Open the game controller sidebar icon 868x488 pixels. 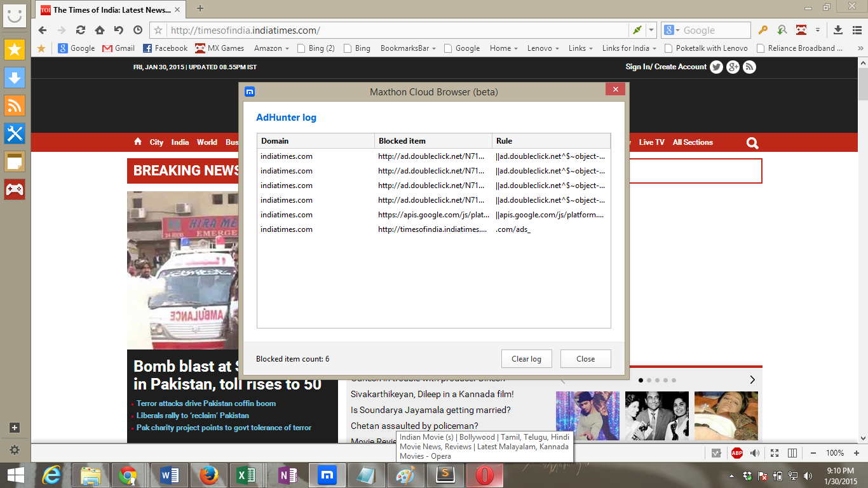pyautogui.click(x=15, y=189)
